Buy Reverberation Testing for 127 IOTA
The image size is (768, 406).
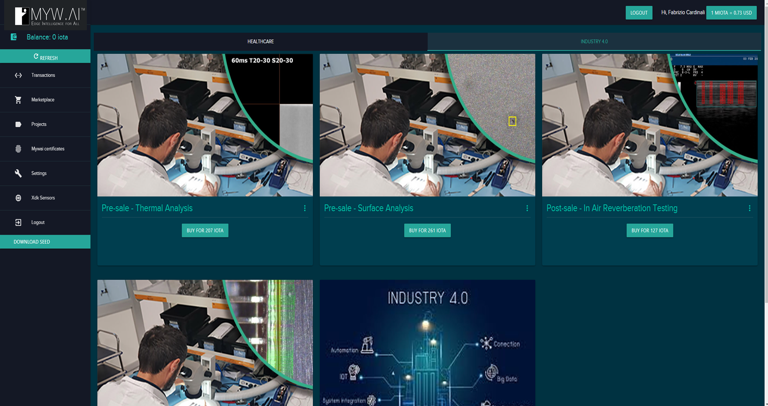pyautogui.click(x=649, y=230)
